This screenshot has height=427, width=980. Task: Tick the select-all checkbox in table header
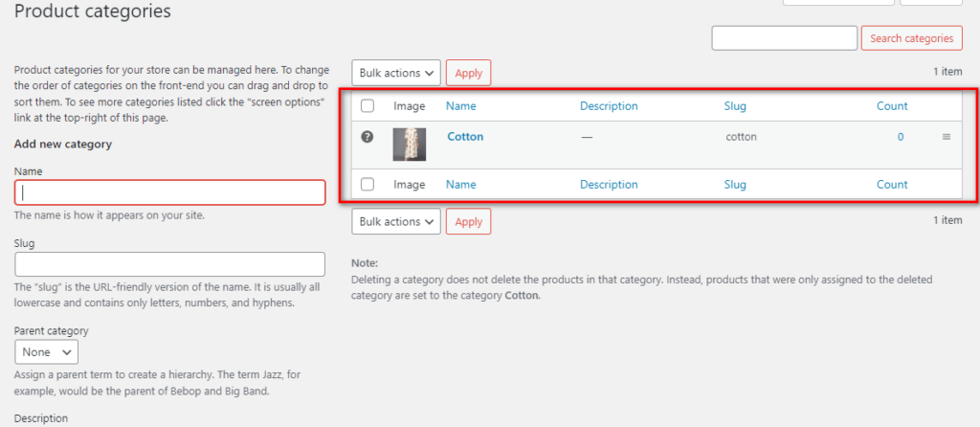pyautogui.click(x=367, y=106)
